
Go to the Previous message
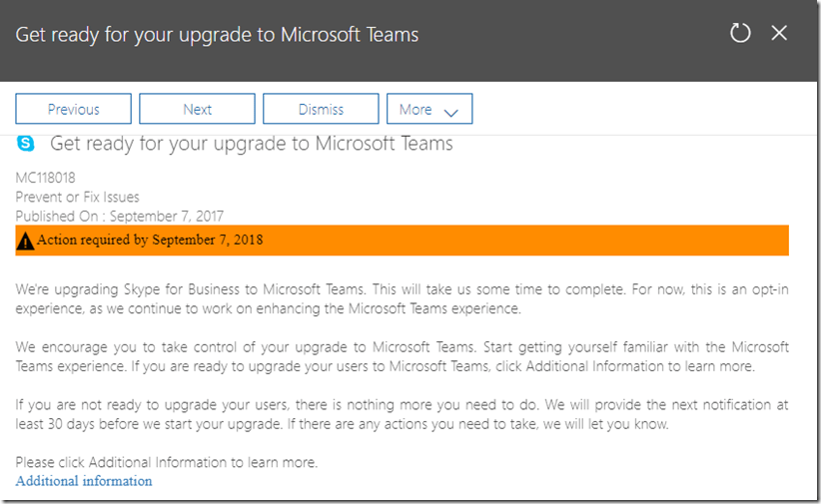coord(73,110)
